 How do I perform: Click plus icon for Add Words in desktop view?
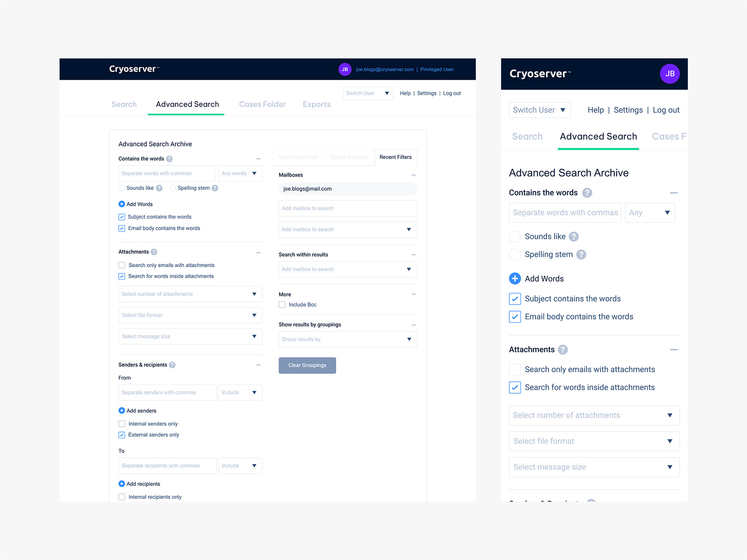pos(122,204)
